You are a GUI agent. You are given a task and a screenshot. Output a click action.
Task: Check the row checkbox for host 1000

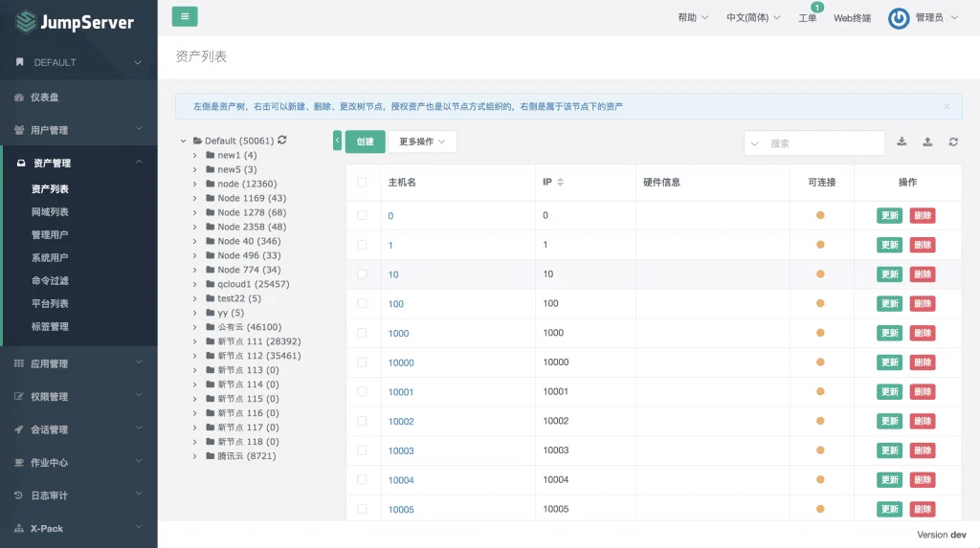(x=362, y=333)
